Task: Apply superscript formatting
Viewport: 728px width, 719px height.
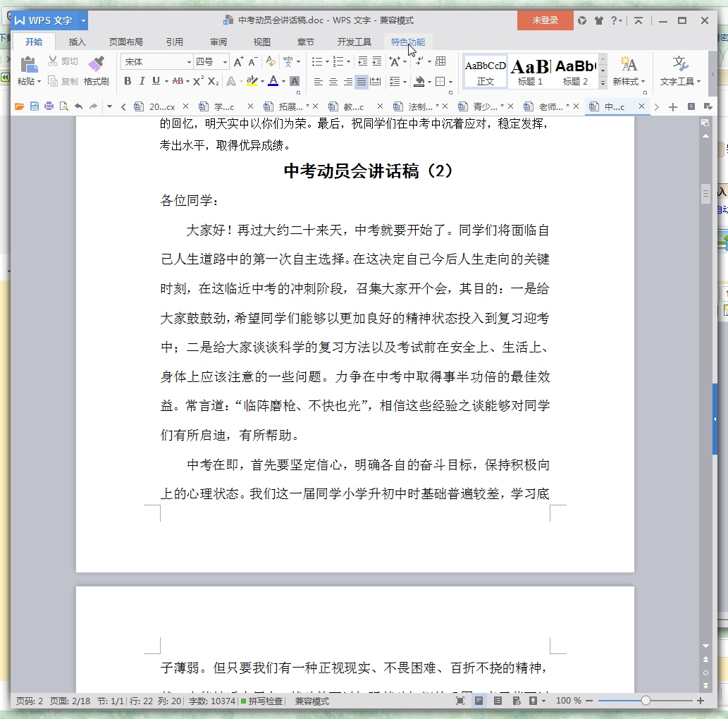Action: [x=198, y=80]
